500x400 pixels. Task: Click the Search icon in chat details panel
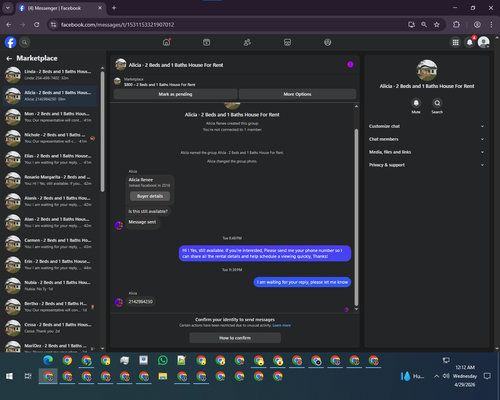pos(437,103)
